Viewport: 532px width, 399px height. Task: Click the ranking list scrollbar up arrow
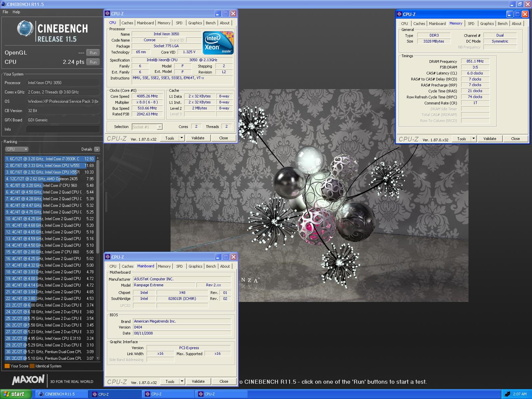pos(98,157)
